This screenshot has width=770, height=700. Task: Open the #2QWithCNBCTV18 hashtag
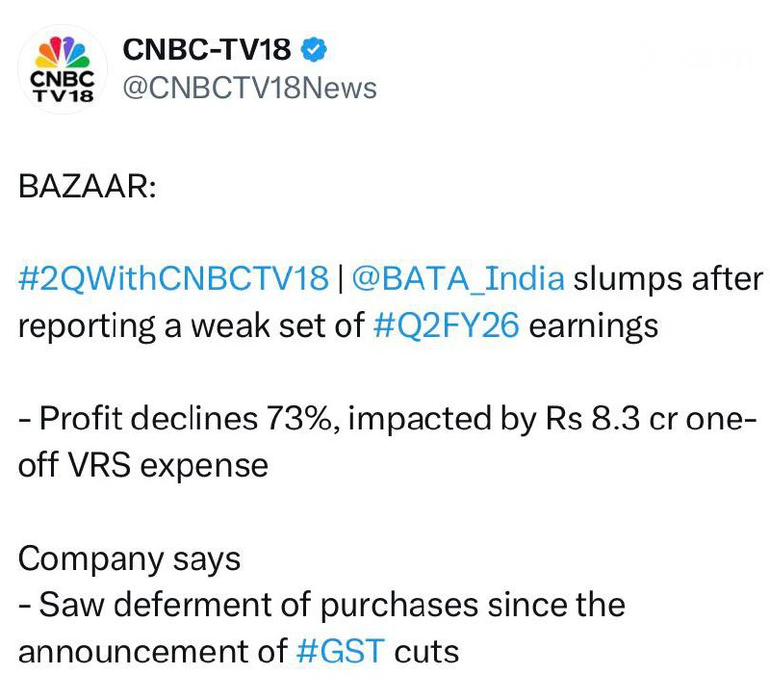click(173, 280)
